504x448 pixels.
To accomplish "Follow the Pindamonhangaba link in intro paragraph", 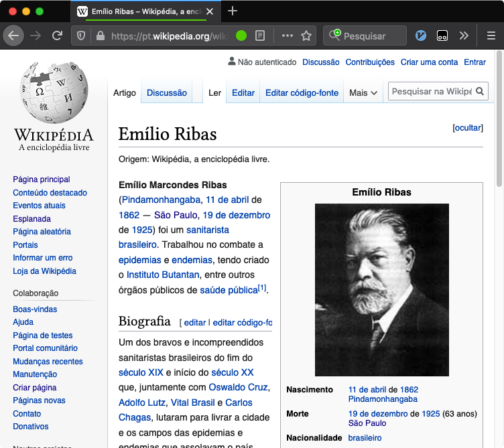I will pos(161,200).
